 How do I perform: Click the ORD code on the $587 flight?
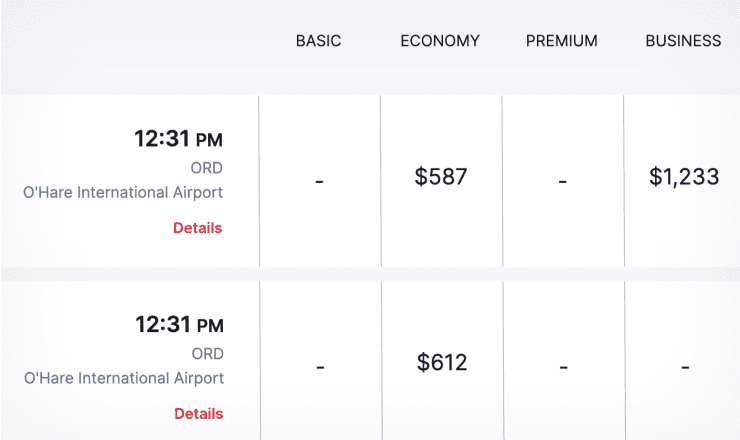206,168
